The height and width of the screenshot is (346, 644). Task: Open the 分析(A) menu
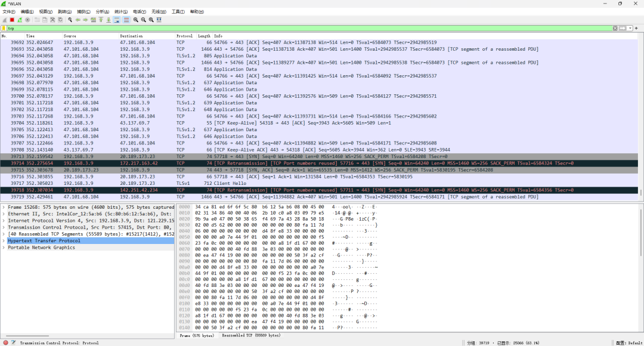(x=103, y=11)
